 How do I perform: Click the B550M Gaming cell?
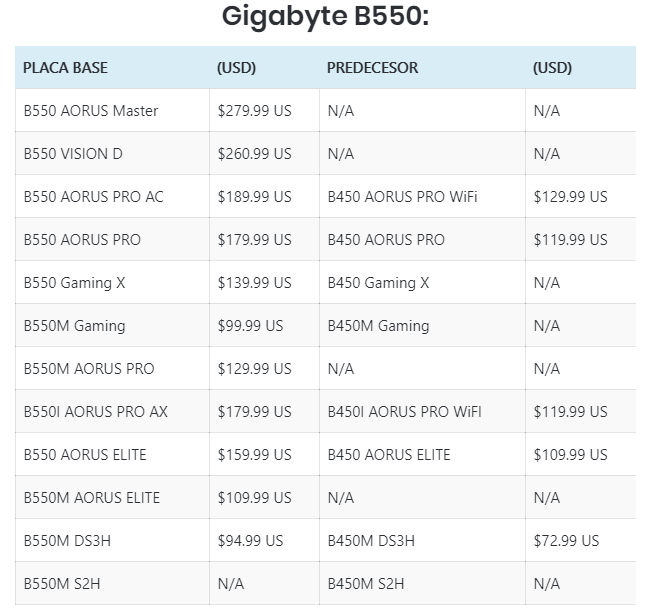pos(74,326)
